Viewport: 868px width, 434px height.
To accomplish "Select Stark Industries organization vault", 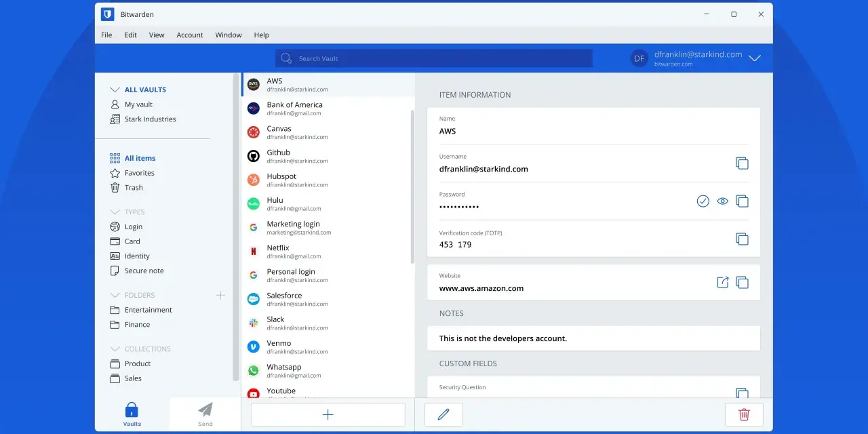I will pos(143,119).
